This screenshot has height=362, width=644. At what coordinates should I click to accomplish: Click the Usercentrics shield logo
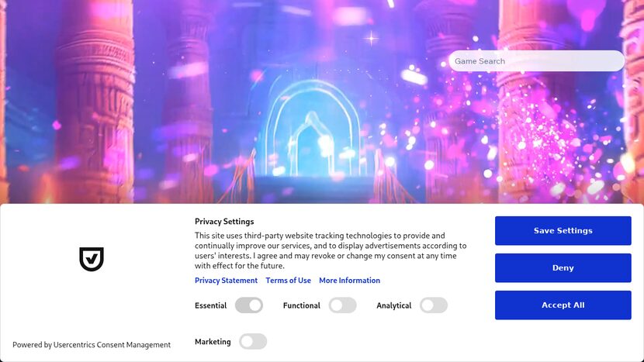pos(92,260)
